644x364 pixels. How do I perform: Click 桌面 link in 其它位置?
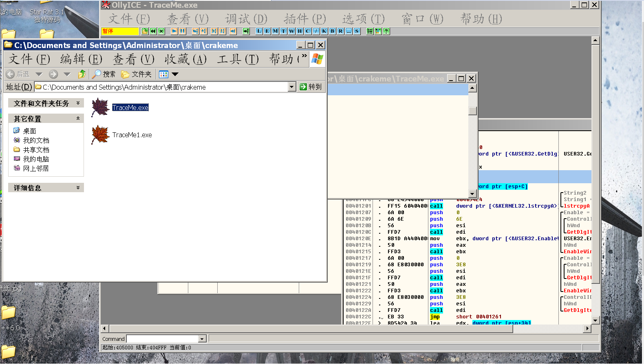30,131
